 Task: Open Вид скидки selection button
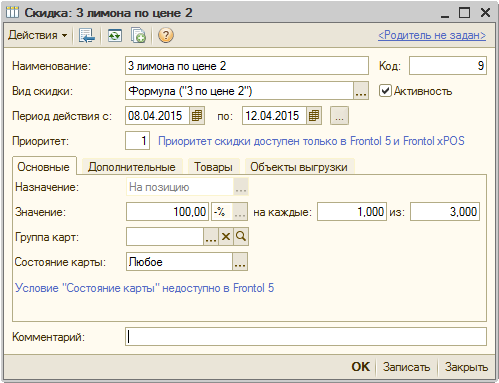pyautogui.click(x=361, y=91)
